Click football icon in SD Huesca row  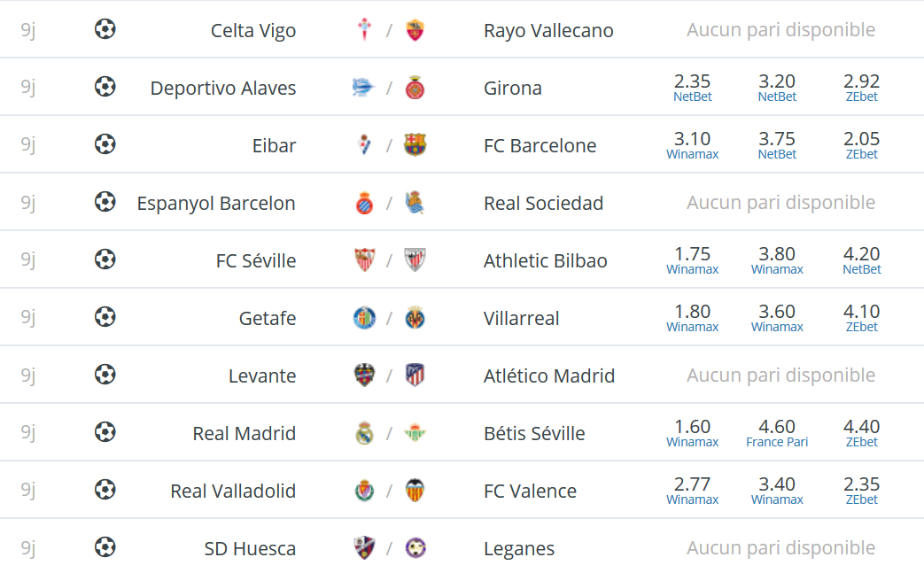tap(105, 547)
